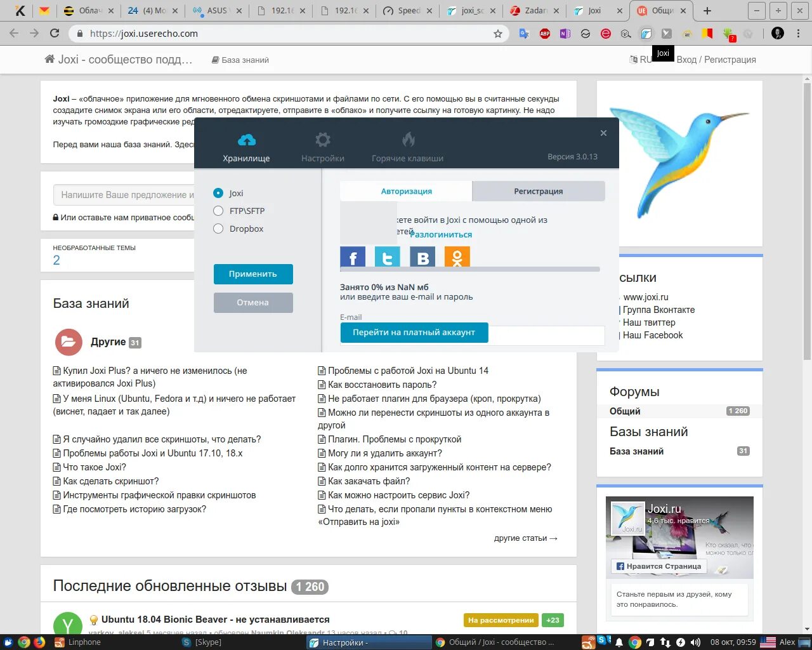Open the www.joxi.ru link

(x=646, y=297)
